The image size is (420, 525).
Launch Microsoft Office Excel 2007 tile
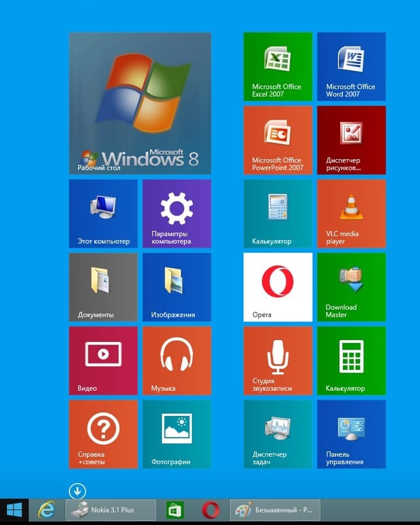278,66
